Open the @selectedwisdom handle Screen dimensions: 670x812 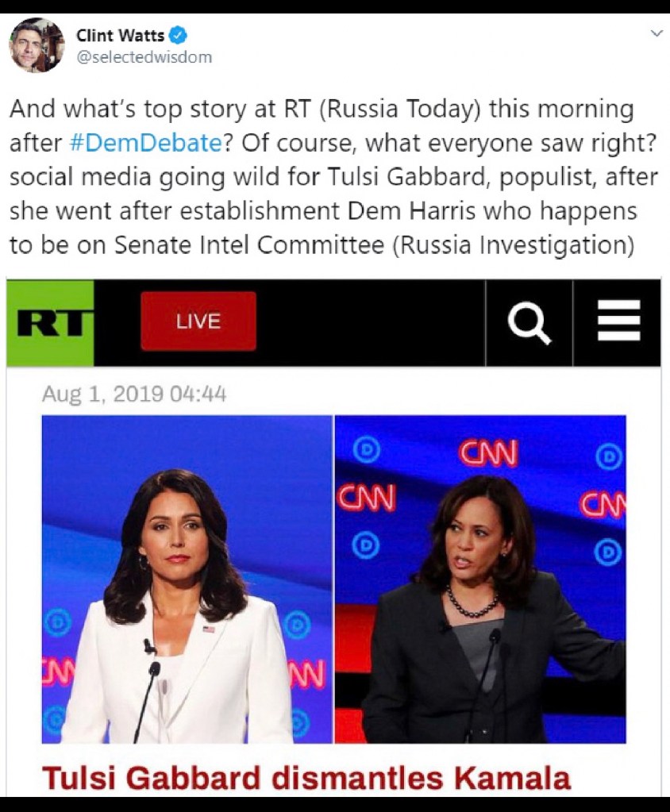click(x=144, y=57)
